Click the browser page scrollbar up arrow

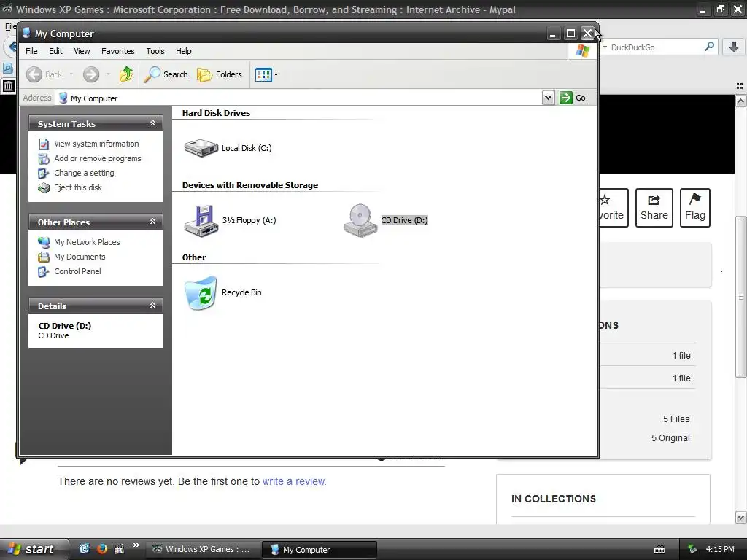coord(741,101)
